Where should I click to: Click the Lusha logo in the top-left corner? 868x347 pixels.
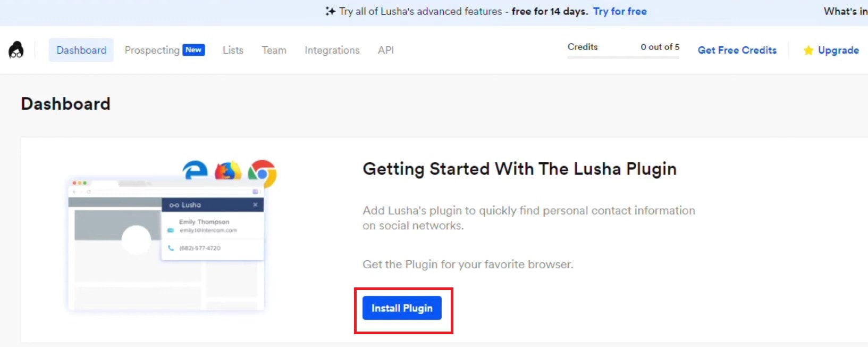click(x=16, y=49)
